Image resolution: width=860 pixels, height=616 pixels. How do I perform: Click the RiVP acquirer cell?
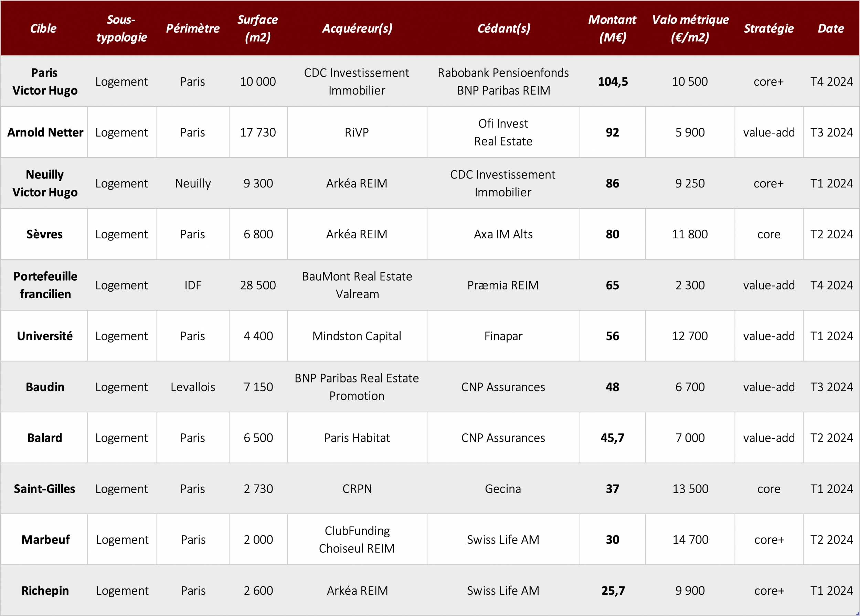coord(357,132)
